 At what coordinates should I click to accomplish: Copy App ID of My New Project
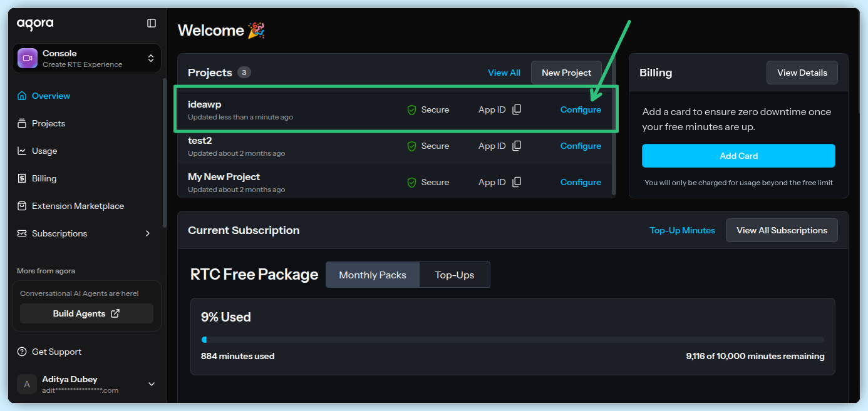pos(517,182)
